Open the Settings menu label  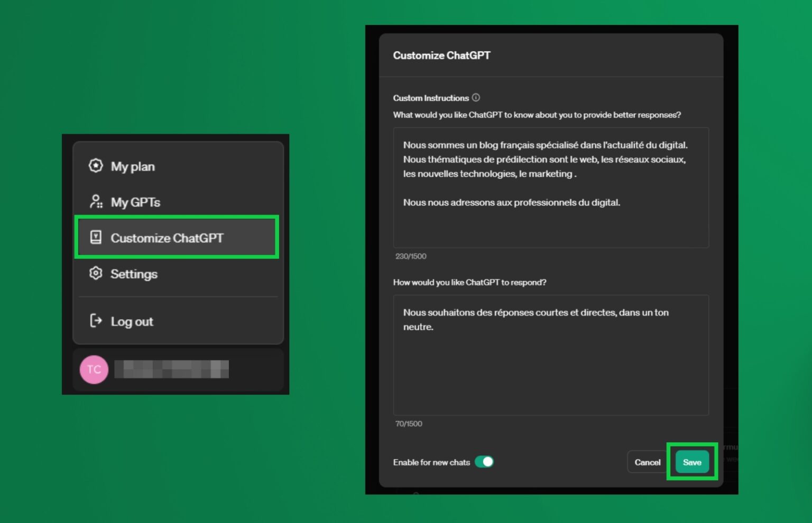pyautogui.click(x=134, y=274)
